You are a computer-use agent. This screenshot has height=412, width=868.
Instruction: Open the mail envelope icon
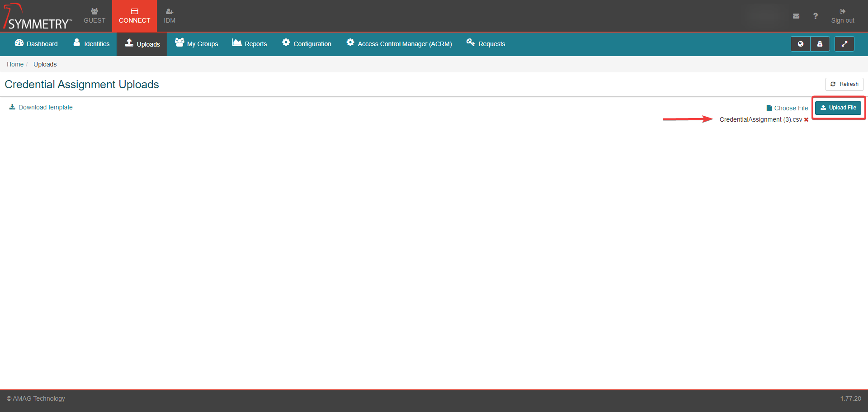[x=796, y=16]
